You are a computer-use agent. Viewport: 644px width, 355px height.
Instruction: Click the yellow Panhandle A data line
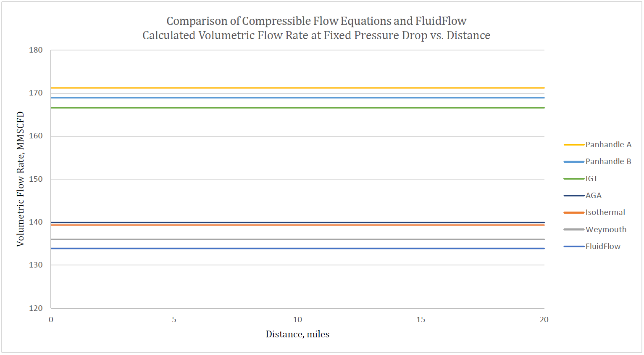297,88
